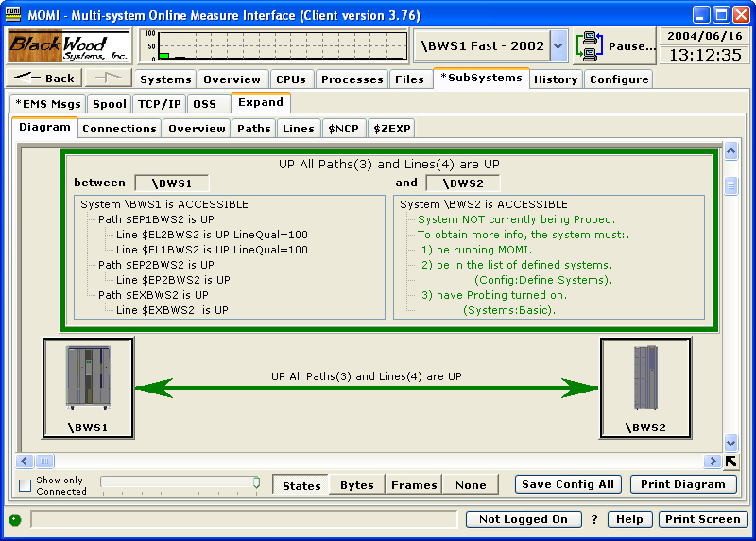
Task: Click the vertical scrollbar down arrow
Action: [x=730, y=442]
